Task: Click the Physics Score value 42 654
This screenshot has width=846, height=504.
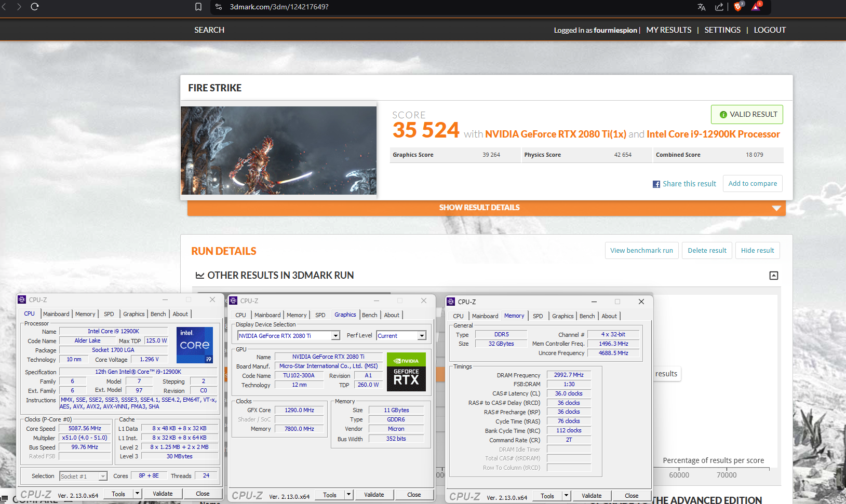Action: [x=623, y=155]
